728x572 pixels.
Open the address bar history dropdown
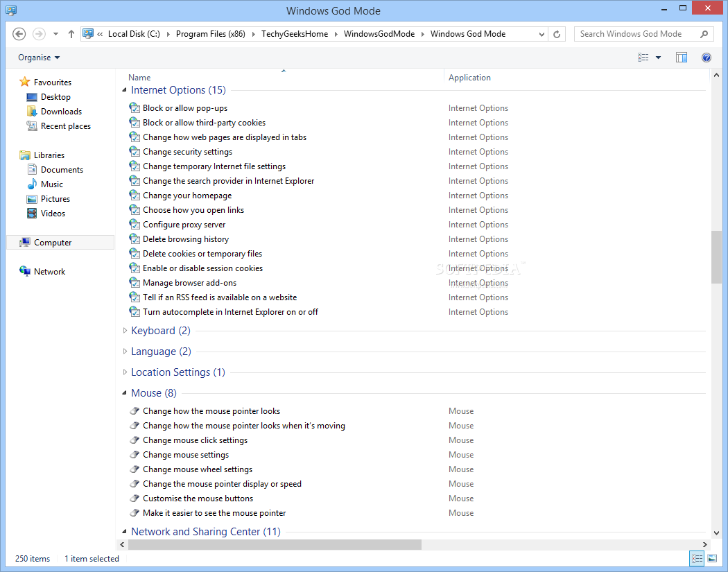pos(541,34)
